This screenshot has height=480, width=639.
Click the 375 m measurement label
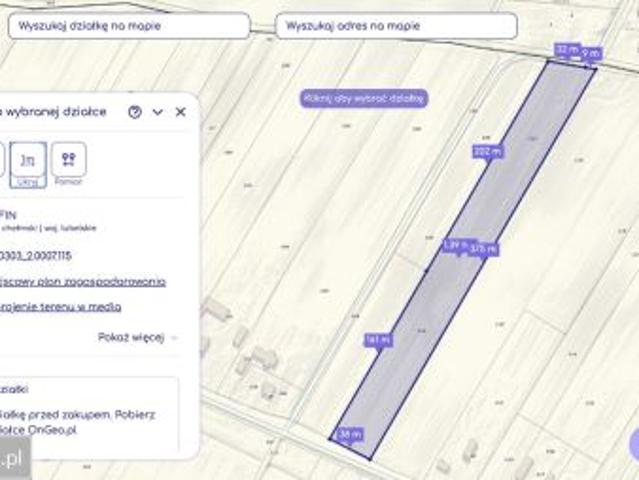(x=484, y=248)
